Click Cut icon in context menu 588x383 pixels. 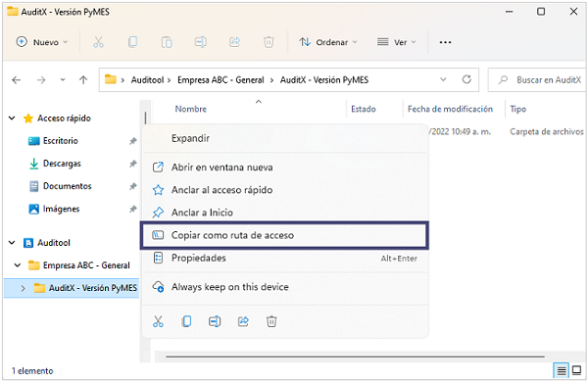(x=158, y=321)
